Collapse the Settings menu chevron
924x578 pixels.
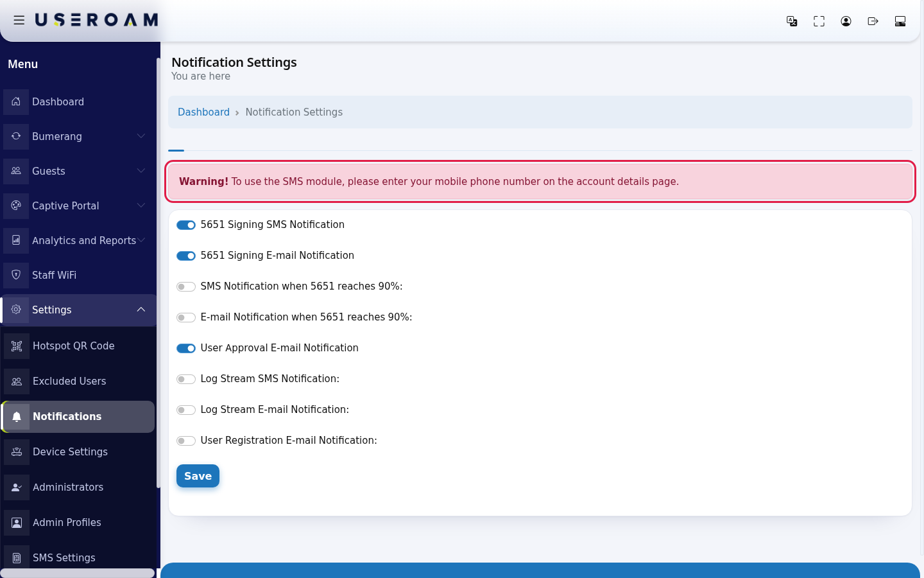[141, 310]
